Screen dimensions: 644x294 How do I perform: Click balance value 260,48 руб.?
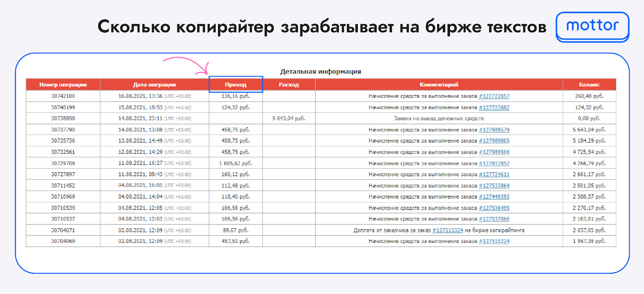point(589,96)
